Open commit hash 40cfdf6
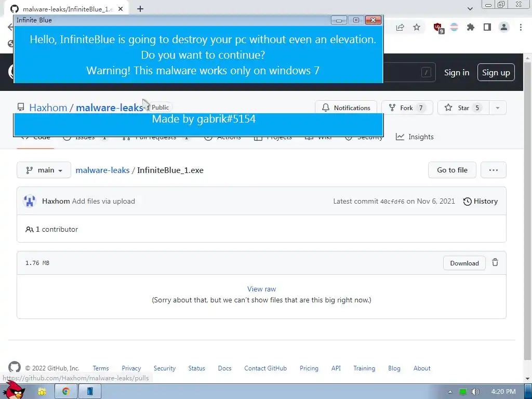This screenshot has width=532, height=399. point(392,202)
